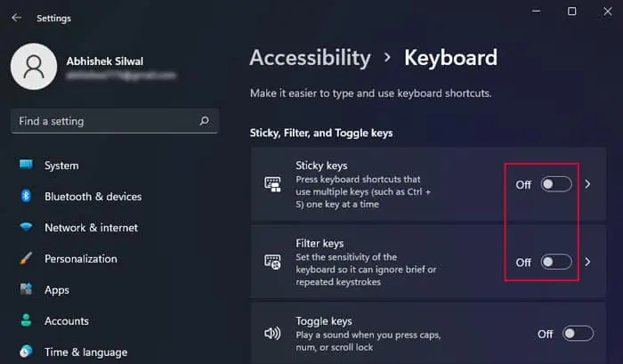Select Personalization in the sidebar

[80, 259]
